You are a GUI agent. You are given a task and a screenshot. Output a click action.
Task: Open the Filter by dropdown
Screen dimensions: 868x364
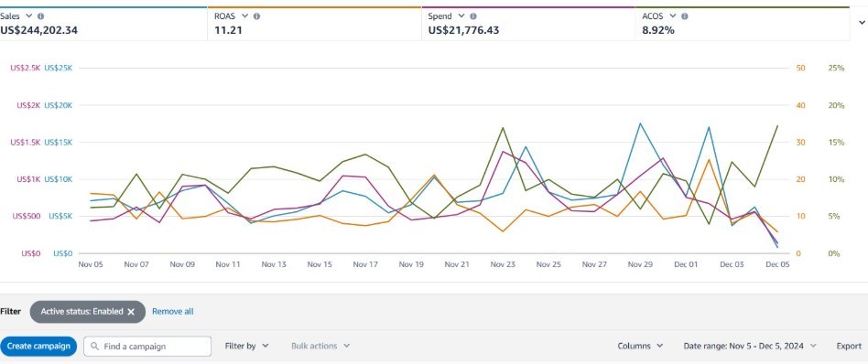(x=246, y=347)
